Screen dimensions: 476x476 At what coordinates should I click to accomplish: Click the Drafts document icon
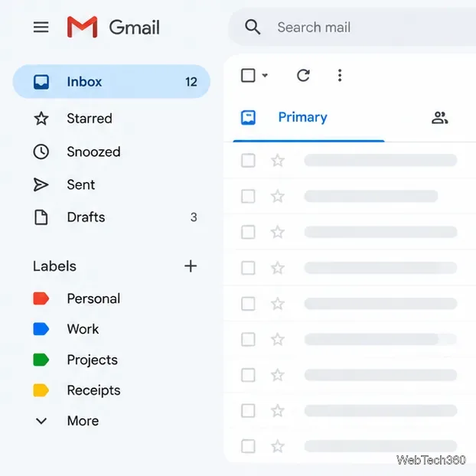41,217
